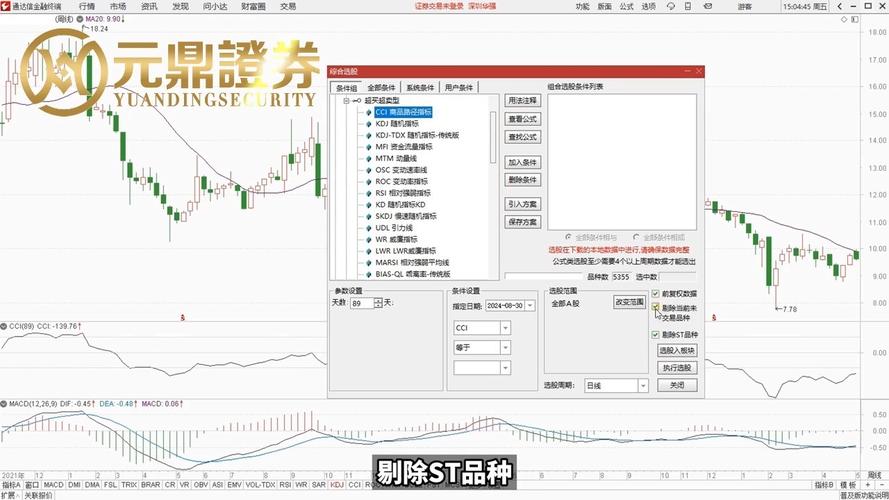
Task: Click the 改变范围 button
Action: [629, 302]
